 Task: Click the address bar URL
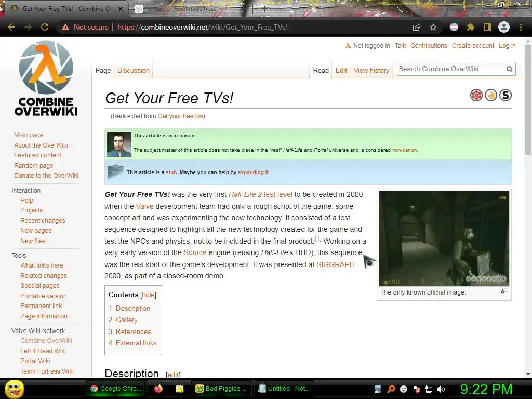(202, 27)
